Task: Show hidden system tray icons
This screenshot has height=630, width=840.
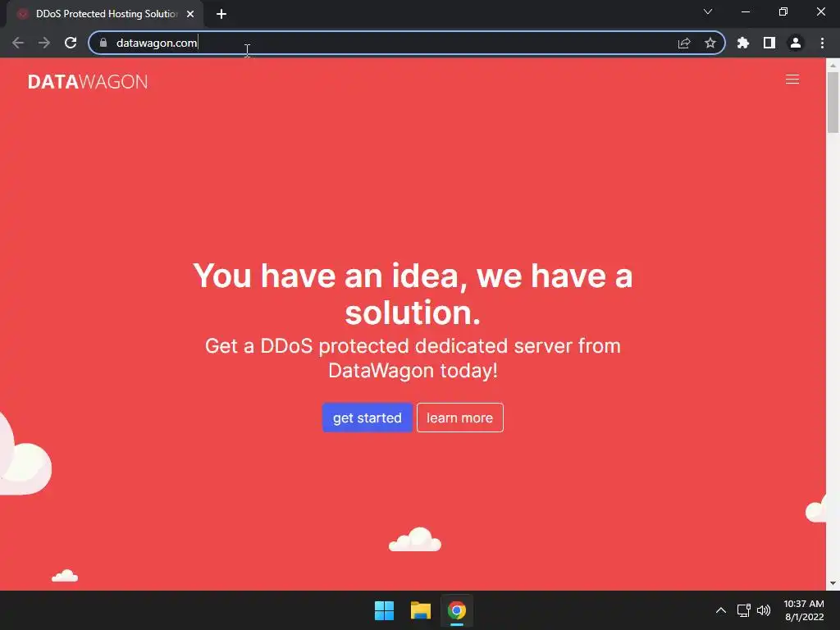Action: 721,610
